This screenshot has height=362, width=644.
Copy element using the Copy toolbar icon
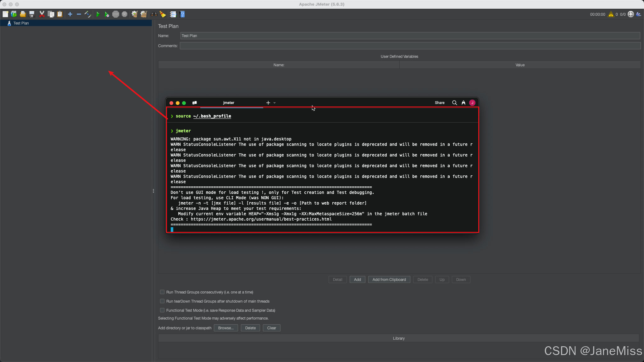coord(51,14)
